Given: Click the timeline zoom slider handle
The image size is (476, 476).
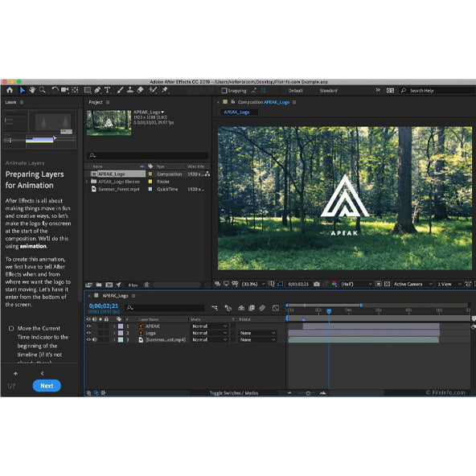Looking at the screenshot, I should coord(308,393).
